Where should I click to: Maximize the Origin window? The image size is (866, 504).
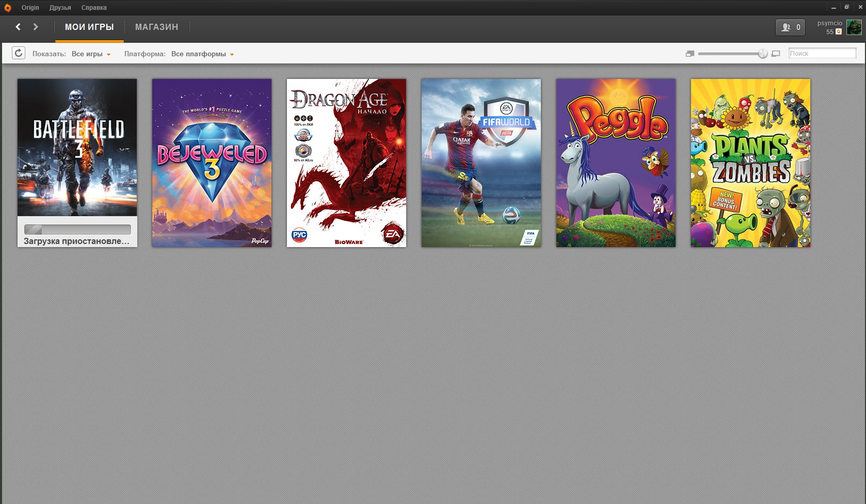[x=847, y=7]
